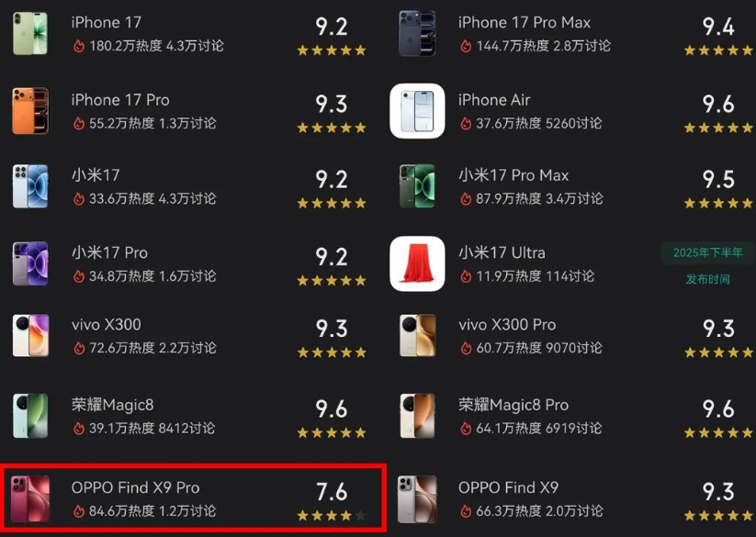Open the 小米17 Pro title link

coord(109,252)
